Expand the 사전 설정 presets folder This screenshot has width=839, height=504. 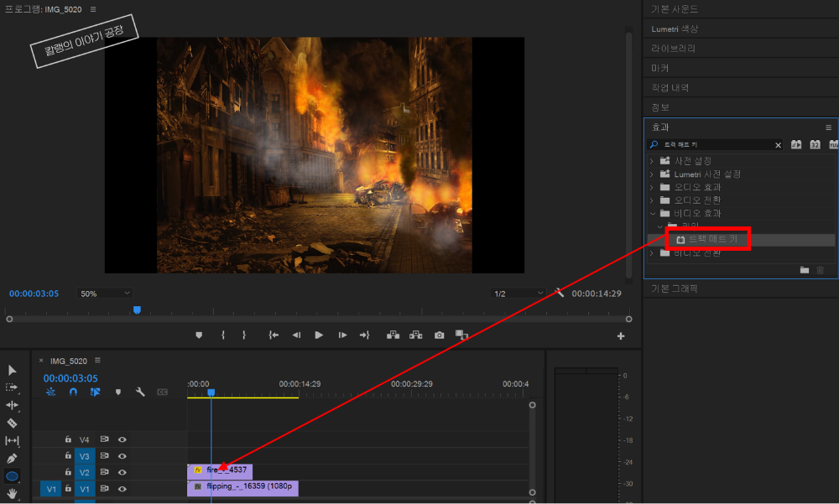(651, 161)
